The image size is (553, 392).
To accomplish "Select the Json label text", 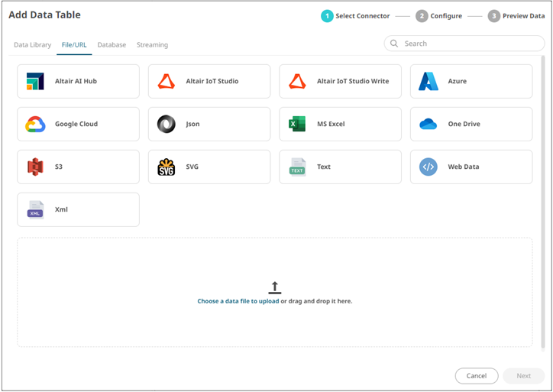I will coord(193,125).
